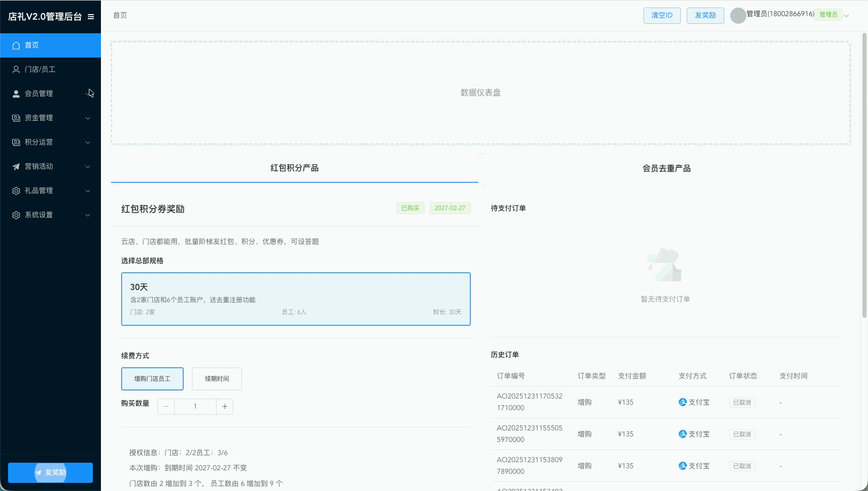868x491 pixels.
Task: Click the top-right 发奖励 button
Action: click(705, 16)
